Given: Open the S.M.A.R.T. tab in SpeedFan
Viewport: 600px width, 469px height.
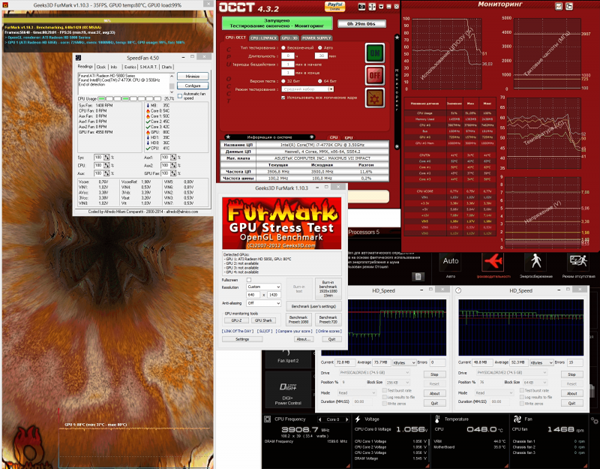Looking at the screenshot, I should (x=148, y=67).
